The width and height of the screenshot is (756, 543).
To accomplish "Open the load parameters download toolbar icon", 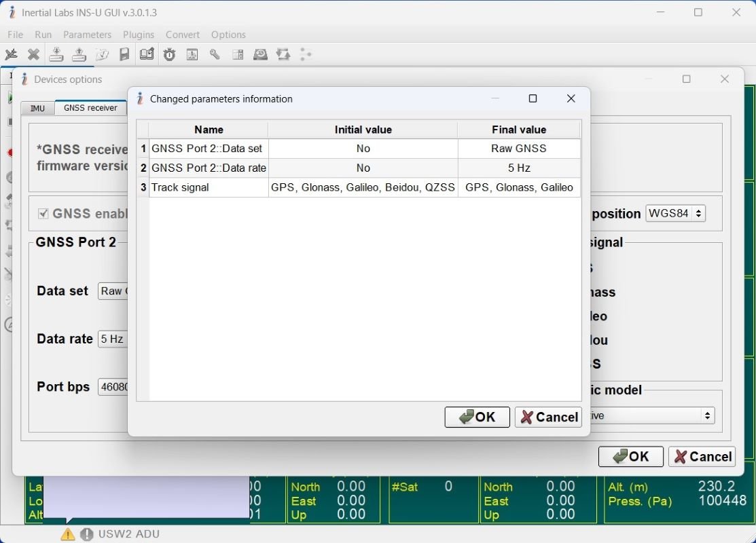I will pyautogui.click(x=56, y=54).
